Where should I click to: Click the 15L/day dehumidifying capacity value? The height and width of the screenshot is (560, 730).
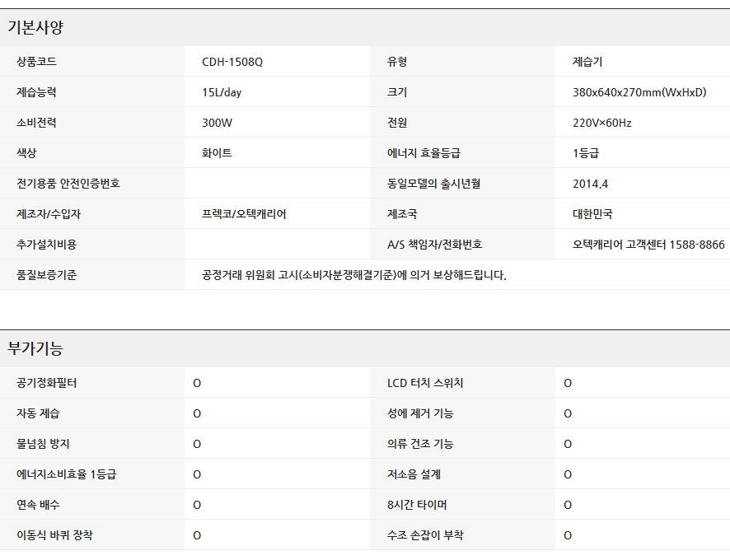click(222, 92)
